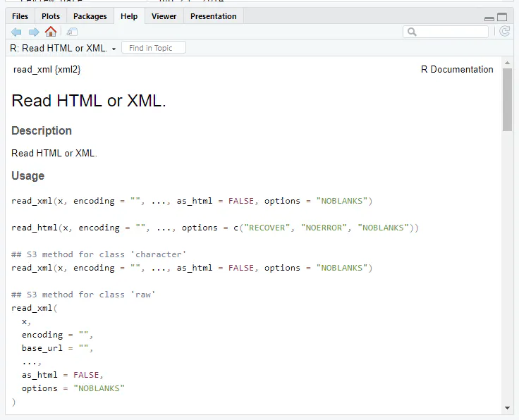The height and width of the screenshot is (420, 519).
Task: Click "## S3 method for class 'character'" comment
Action: 99,254
